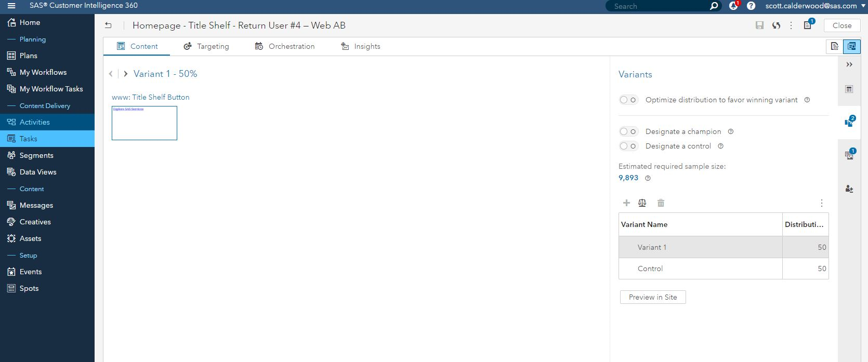The image size is (868, 362).
Task: Click the save disk icon
Action: click(x=759, y=25)
